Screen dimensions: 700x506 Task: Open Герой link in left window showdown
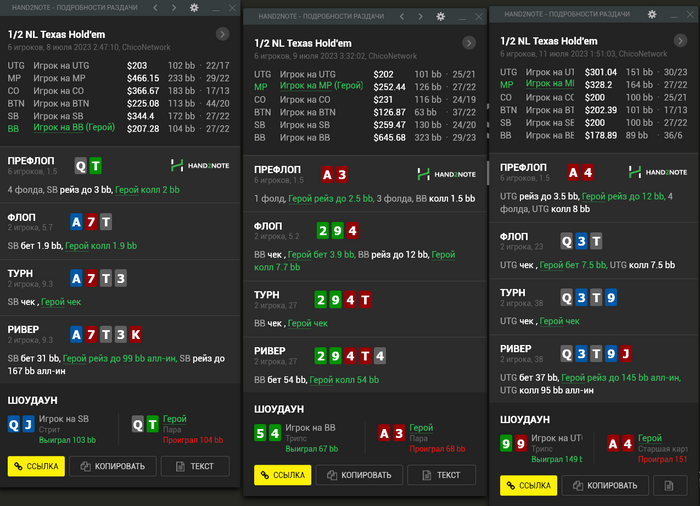[x=175, y=419]
